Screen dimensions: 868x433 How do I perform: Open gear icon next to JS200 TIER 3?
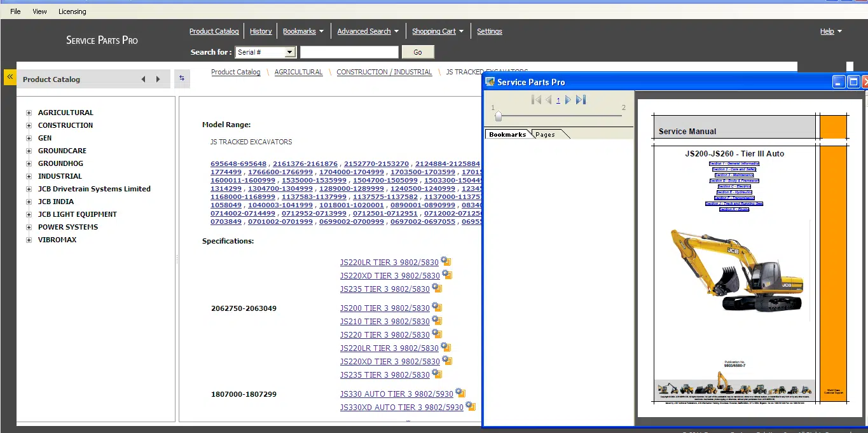click(436, 307)
